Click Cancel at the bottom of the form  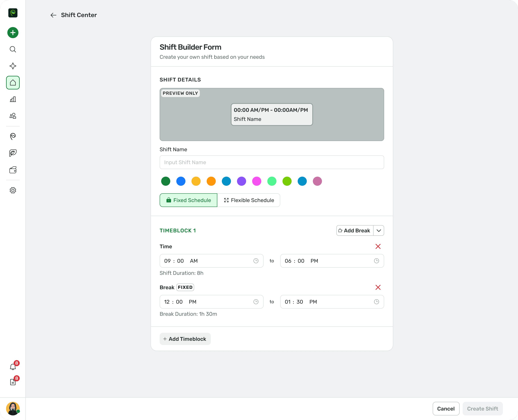[x=446, y=409]
